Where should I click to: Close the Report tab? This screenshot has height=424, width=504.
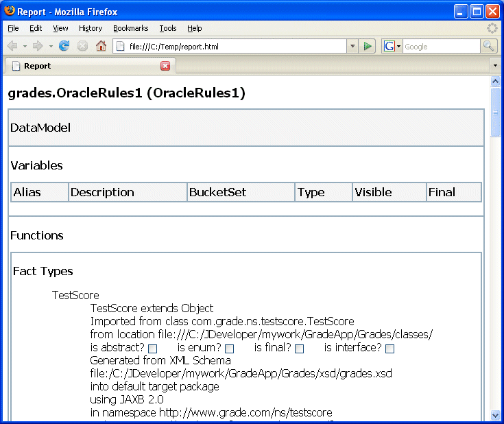(x=165, y=66)
